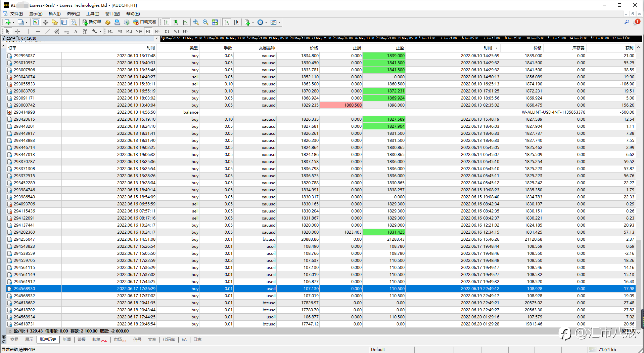Expand the periods dropdown arrow

pos(266,23)
